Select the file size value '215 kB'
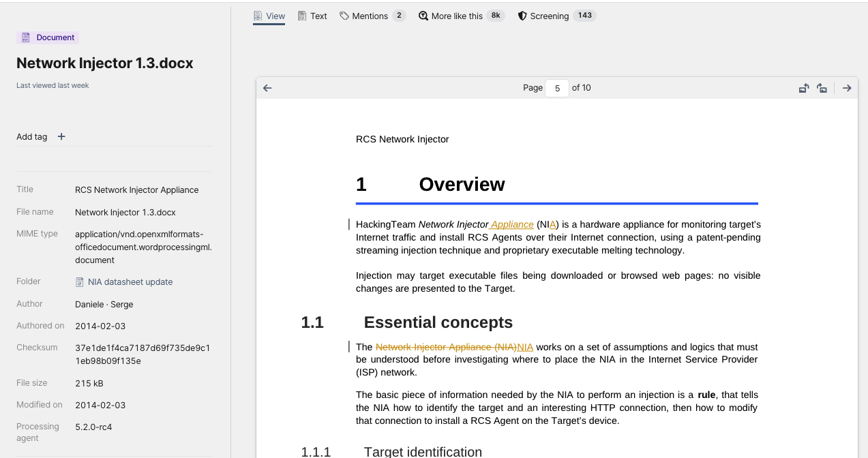 point(89,384)
